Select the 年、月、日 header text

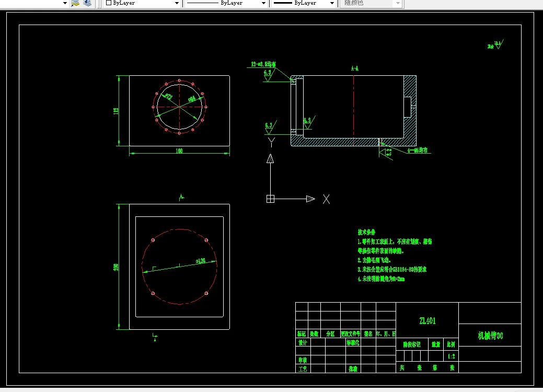(386, 334)
